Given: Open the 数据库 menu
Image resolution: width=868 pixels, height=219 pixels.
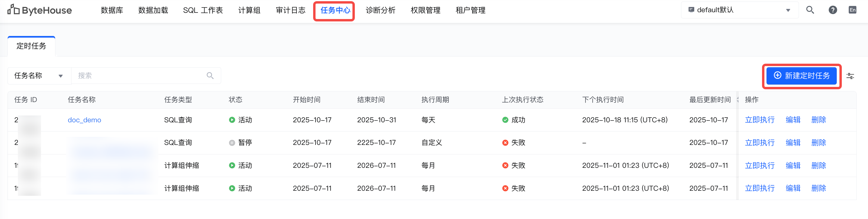Looking at the screenshot, I should coord(112,10).
